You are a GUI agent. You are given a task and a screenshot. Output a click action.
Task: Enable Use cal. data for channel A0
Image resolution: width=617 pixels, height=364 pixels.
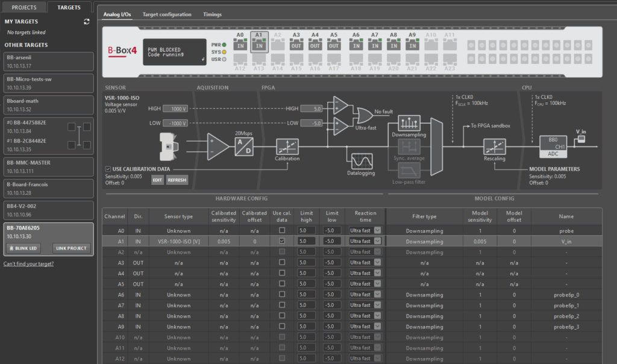[x=282, y=230]
